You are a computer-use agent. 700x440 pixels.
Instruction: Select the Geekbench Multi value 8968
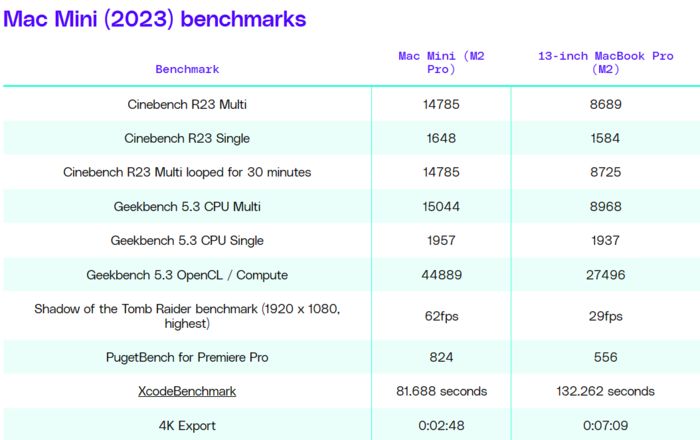click(x=605, y=207)
